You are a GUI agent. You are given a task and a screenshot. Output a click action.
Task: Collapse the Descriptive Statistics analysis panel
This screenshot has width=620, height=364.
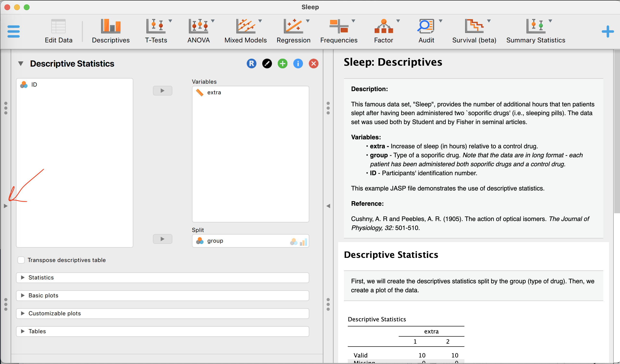click(21, 64)
